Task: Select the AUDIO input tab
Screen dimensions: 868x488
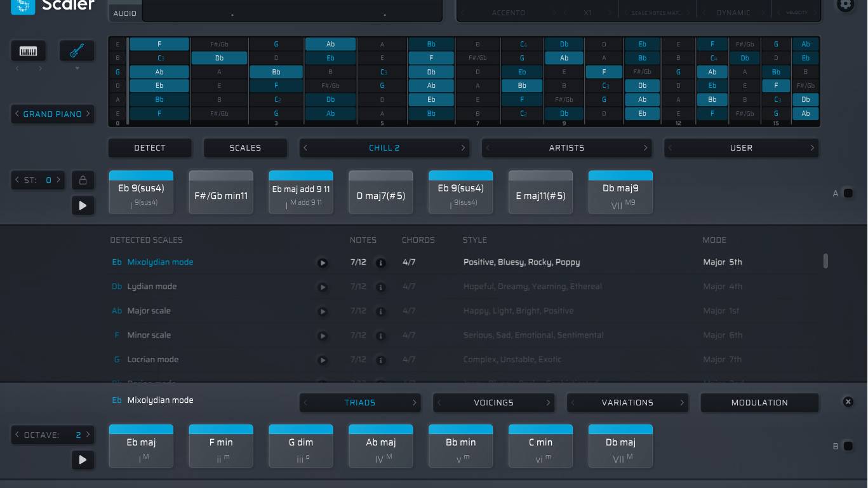Action: (x=125, y=13)
